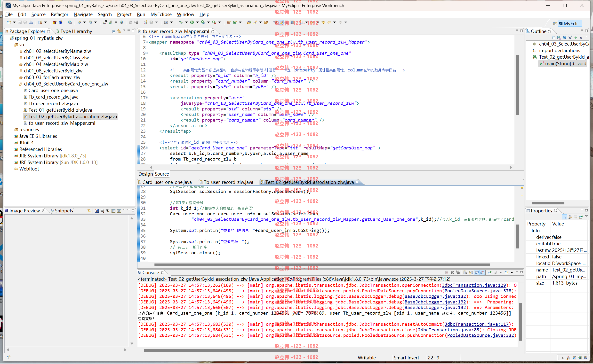Screen dimensions: 593x364
Task: Click Collapse All in Package Explorer
Action: (x=113, y=31)
